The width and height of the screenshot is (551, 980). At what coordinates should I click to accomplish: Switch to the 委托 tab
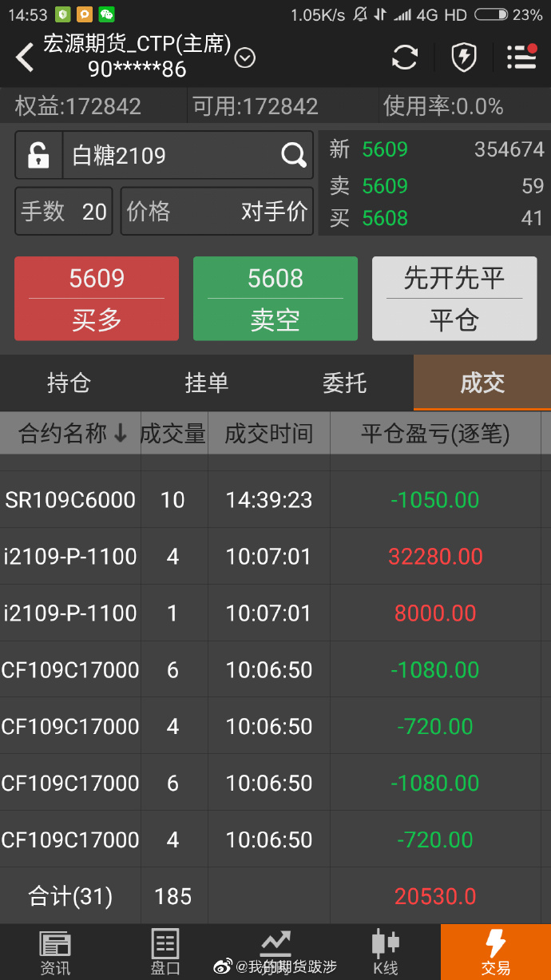pyautogui.click(x=344, y=383)
